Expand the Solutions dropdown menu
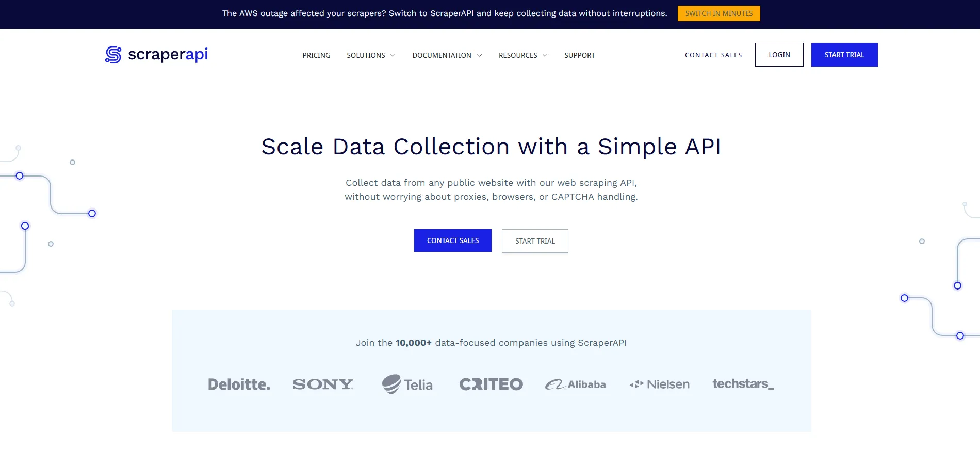Viewport: 980px width, 465px height. pos(371,55)
